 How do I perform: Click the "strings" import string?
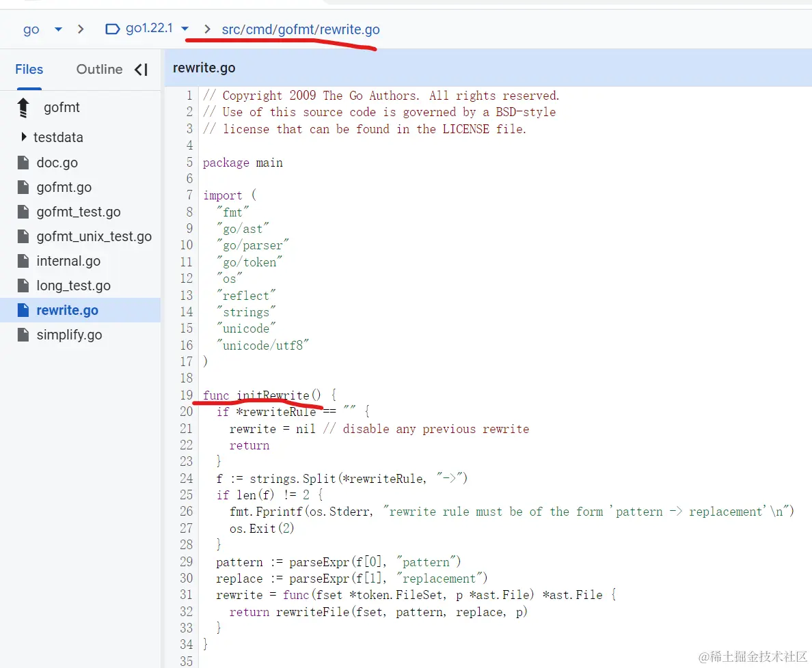point(246,312)
